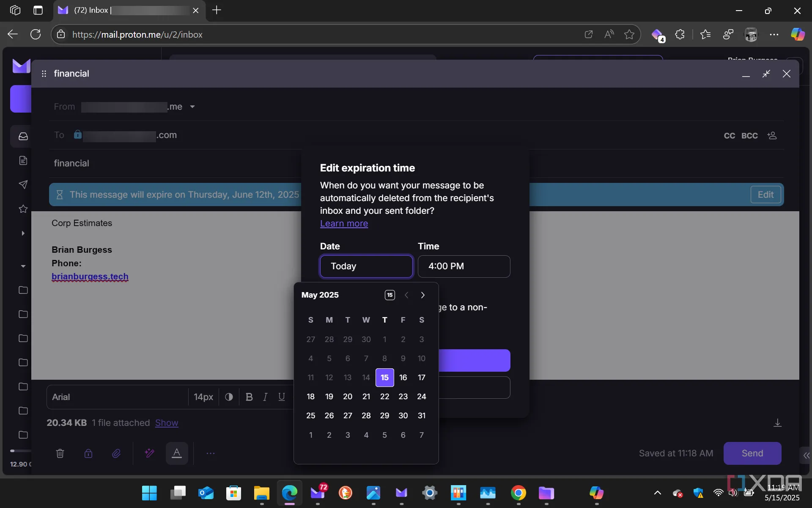
Task: Click the browser refresh button
Action: pos(36,34)
